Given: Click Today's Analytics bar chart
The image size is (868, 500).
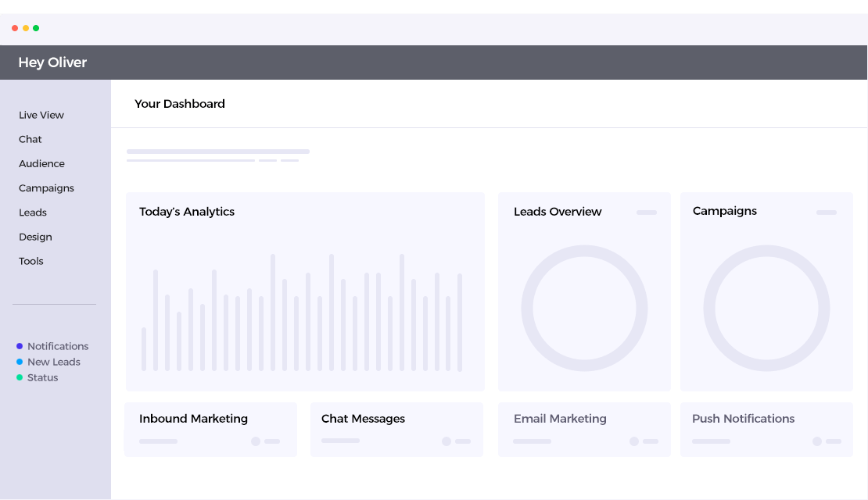Looking at the screenshot, I should (302, 312).
